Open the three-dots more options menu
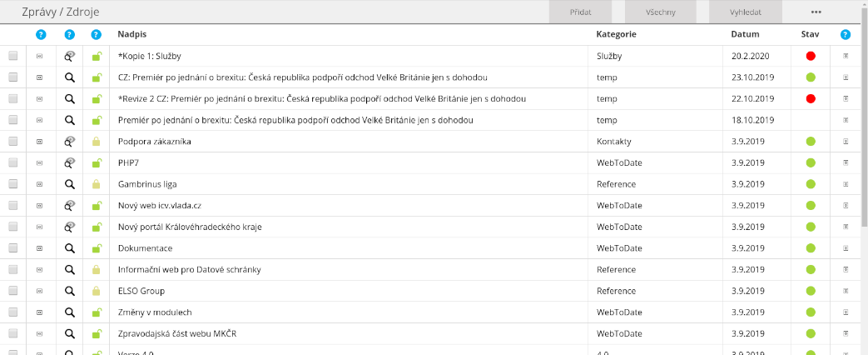Viewport: 868px width, 355px height. [x=816, y=12]
